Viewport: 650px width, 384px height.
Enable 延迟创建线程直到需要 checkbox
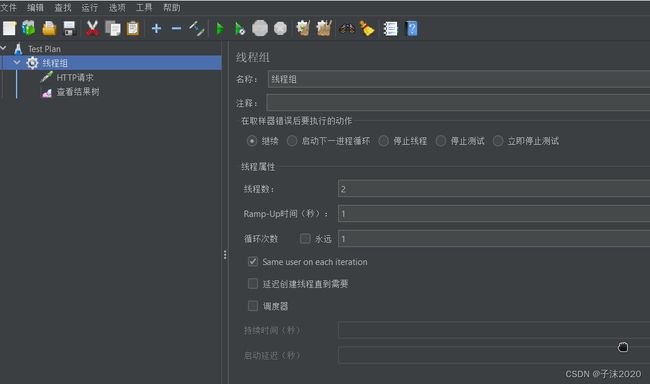253,284
